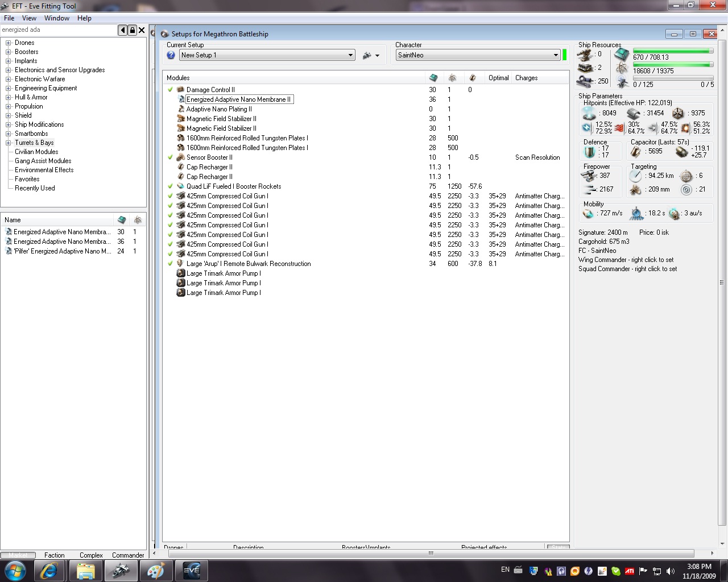Clear the search with the X icon
The height and width of the screenshot is (582, 728).
[142, 30]
